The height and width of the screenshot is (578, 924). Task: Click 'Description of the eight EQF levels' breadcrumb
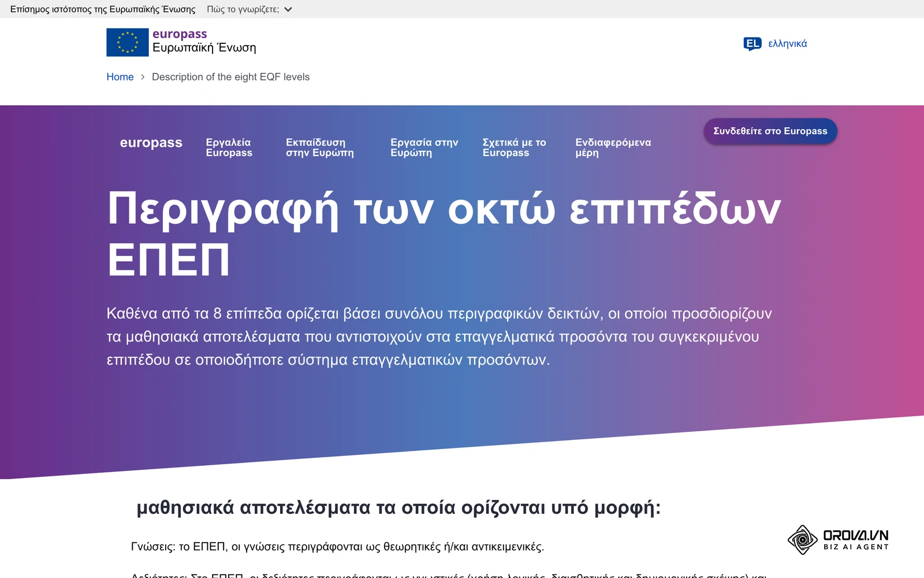(231, 77)
